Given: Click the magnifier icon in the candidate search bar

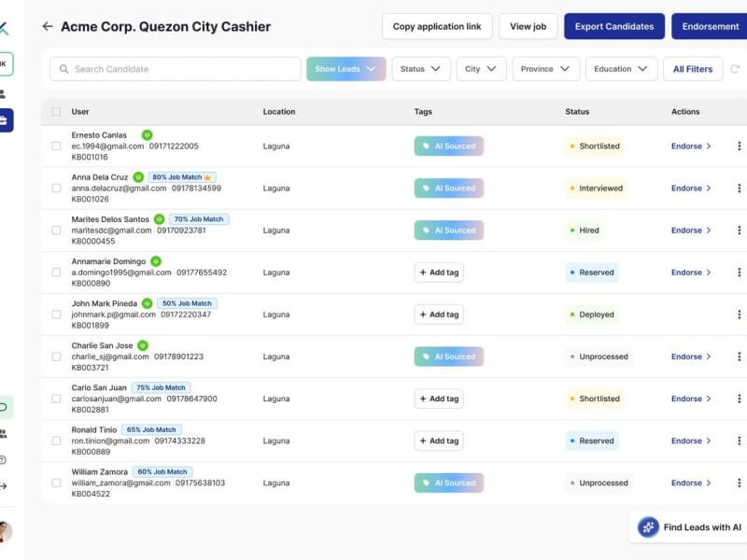Looking at the screenshot, I should (x=61, y=68).
